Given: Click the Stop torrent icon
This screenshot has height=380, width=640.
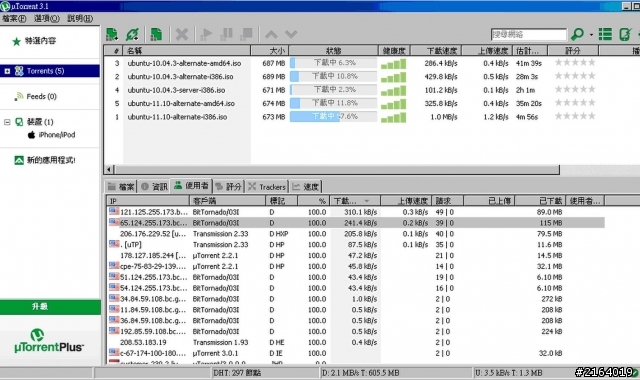Looking at the screenshot, I should pos(246,34).
